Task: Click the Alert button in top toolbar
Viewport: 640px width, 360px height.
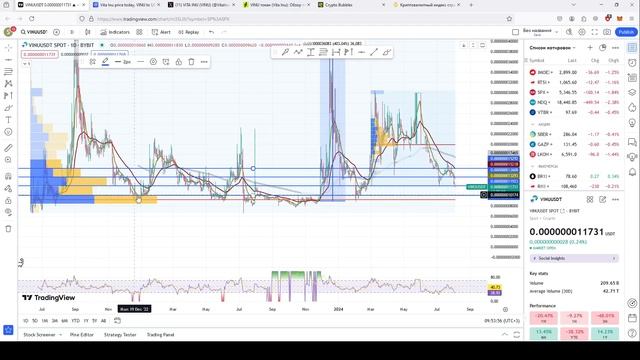Action: click(161, 32)
